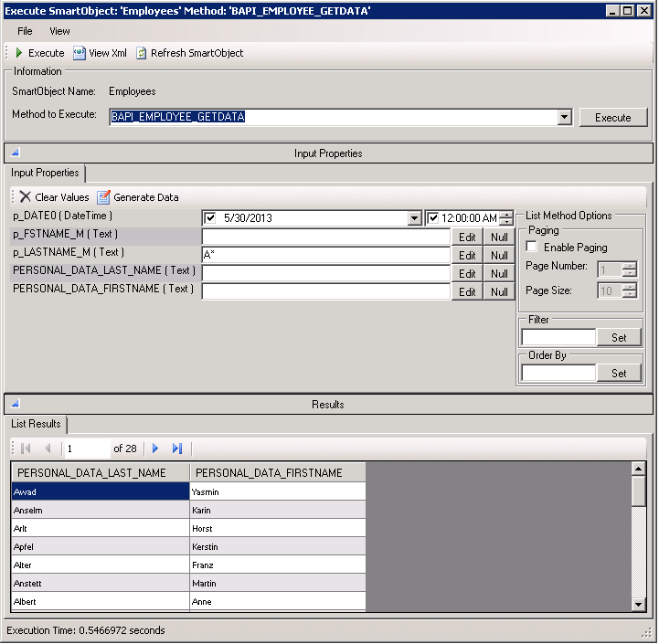Click the time field spinner arrows
Screen dimensions: 659x644
click(x=507, y=218)
